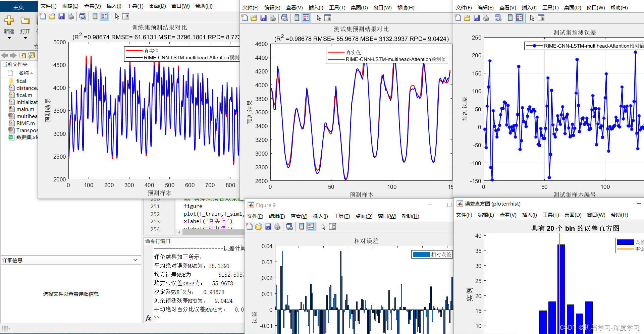Save Figure 9 using the save icon
This screenshot has height=334, width=644.
(268, 226)
